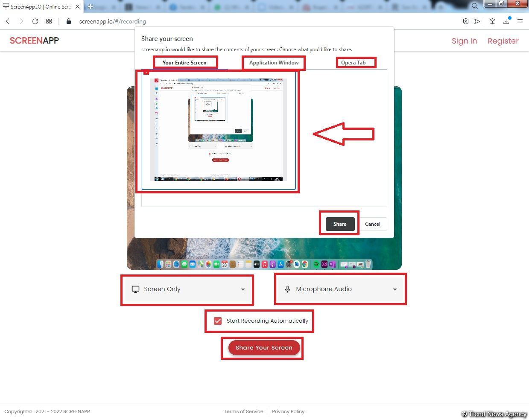The width and height of the screenshot is (529, 420).
Task: Go back using the browser back arrow
Action: [x=8, y=21]
